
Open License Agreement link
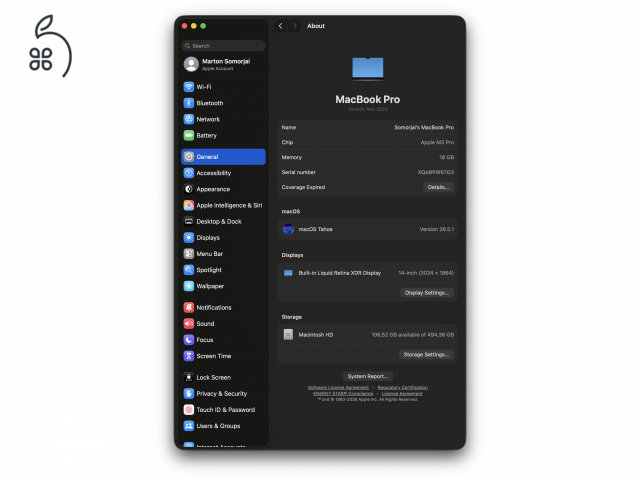tap(402, 393)
